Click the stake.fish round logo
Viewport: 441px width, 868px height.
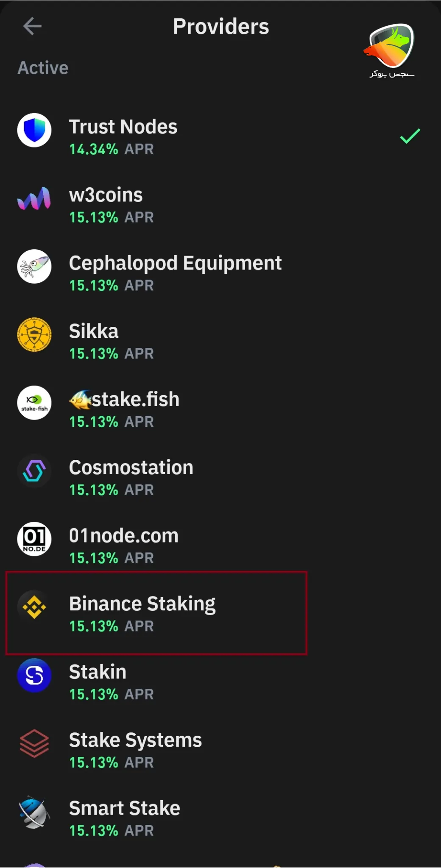pos(34,403)
